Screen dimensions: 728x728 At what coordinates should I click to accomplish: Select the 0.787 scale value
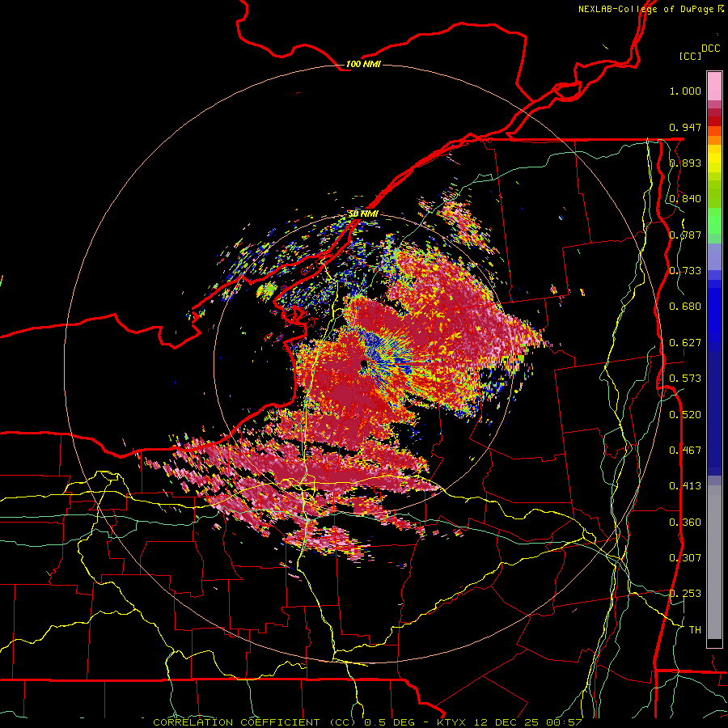[685, 235]
